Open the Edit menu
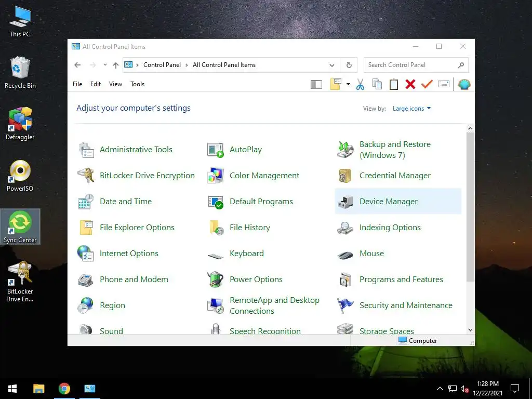This screenshot has height=399, width=532. coord(96,84)
